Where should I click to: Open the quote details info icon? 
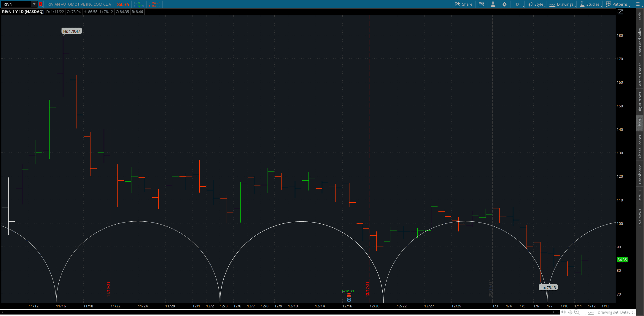[481, 4]
